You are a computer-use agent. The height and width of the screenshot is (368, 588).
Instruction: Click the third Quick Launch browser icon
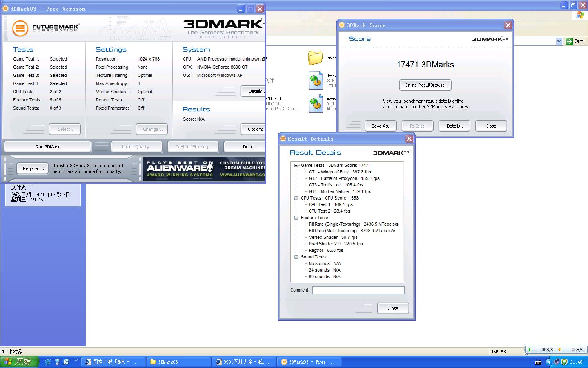(66, 361)
